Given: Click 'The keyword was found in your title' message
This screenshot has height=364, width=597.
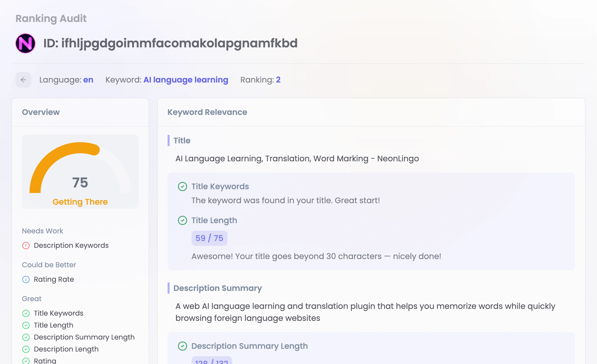Looking at the screenshot, I should [x=286, y=201].
